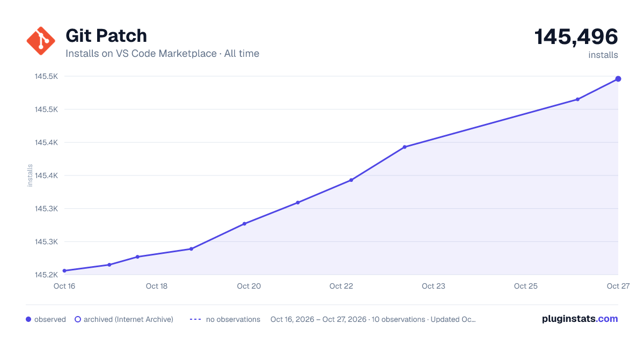644x338 pixels.
Task: Click the archived (Internet Archive) legend label
Action: tap(128, 319)
